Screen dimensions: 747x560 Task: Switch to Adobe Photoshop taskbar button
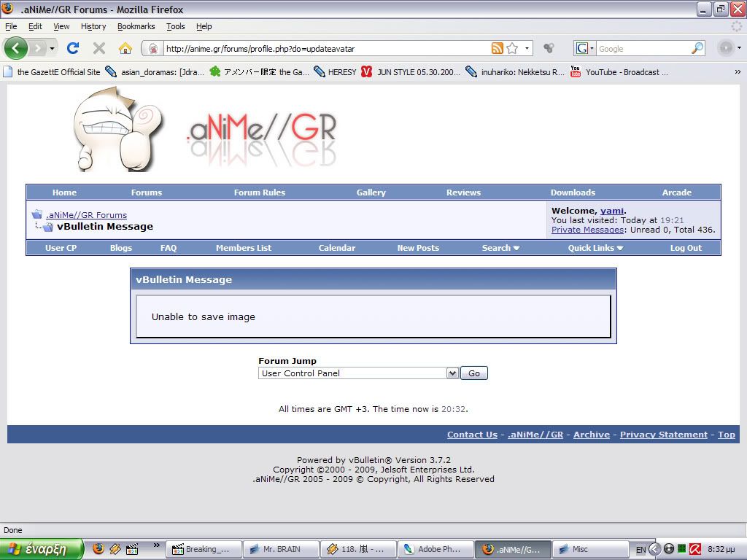(x=436, y=549)
